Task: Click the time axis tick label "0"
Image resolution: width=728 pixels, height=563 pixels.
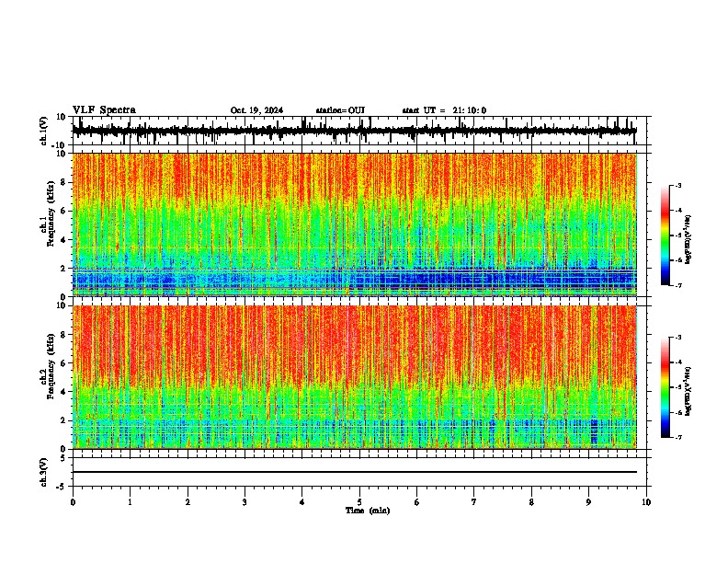Action: pyautogui.click(x=73, y=502)
